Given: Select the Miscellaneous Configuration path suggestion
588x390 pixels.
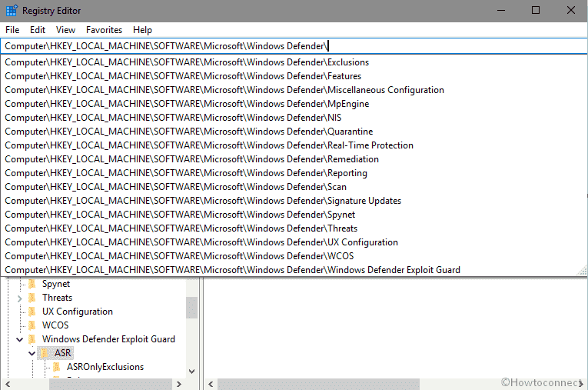Looking at the screenshot, I should (294, 90).
